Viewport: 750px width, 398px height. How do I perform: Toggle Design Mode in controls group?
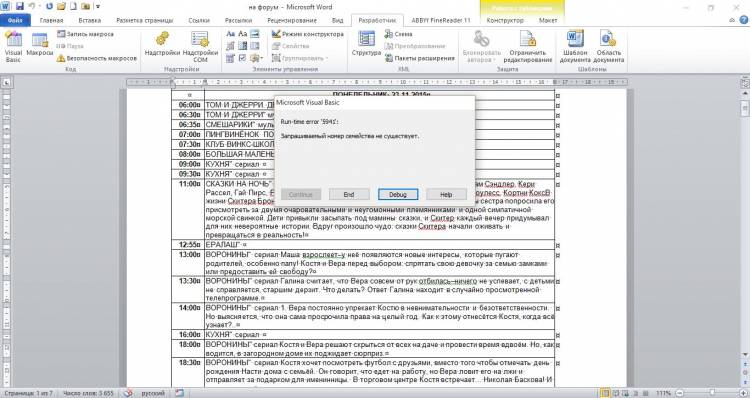click(x=308, y=34)
